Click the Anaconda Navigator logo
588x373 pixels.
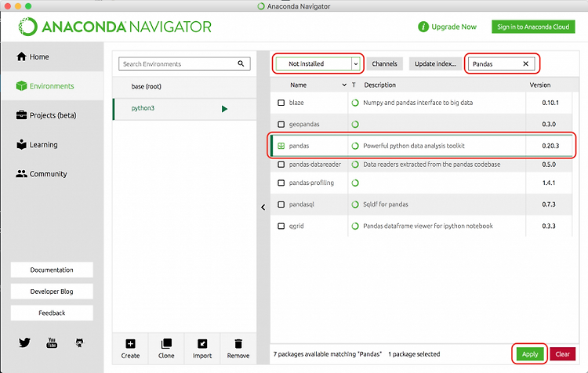[114, 27]
